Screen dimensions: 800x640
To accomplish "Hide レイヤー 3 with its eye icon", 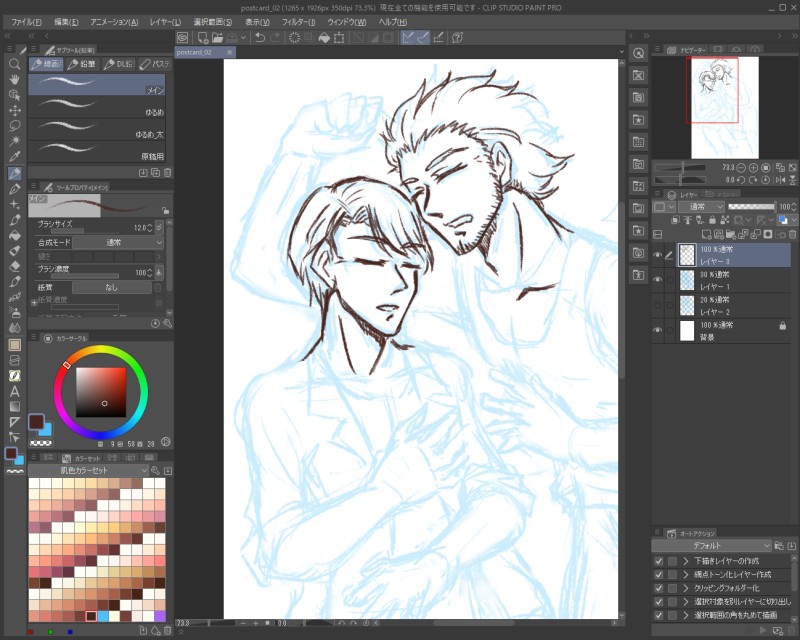I will [x=658, y=255].
